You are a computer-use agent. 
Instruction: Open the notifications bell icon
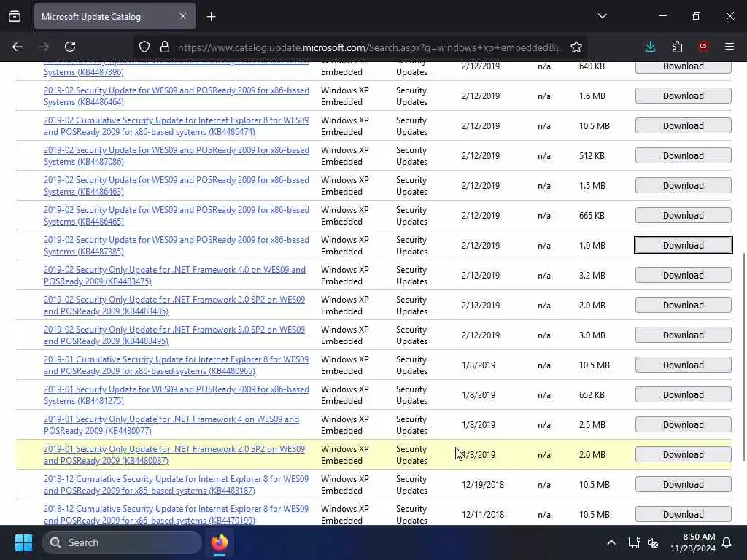coord(727,542)
